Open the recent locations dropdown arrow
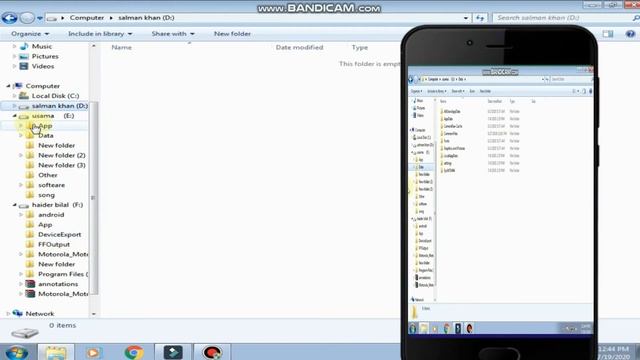 point(40,18)
